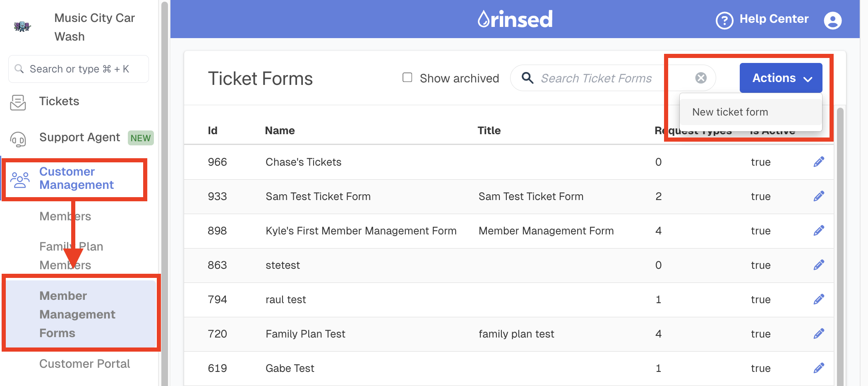Edit the Chase's Tickets form
The height and width of the screenshot is (386, 868).
819,162
